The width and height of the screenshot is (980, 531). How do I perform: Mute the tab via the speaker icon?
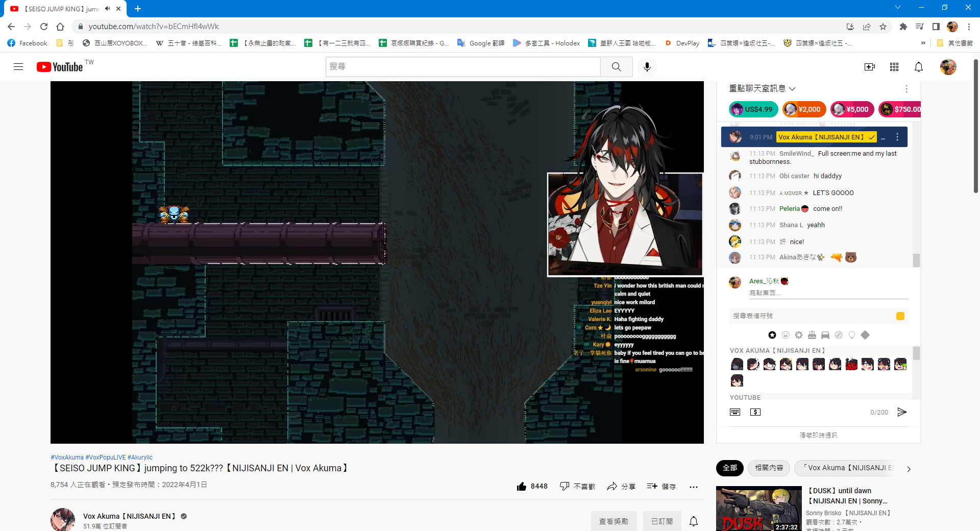107,9
